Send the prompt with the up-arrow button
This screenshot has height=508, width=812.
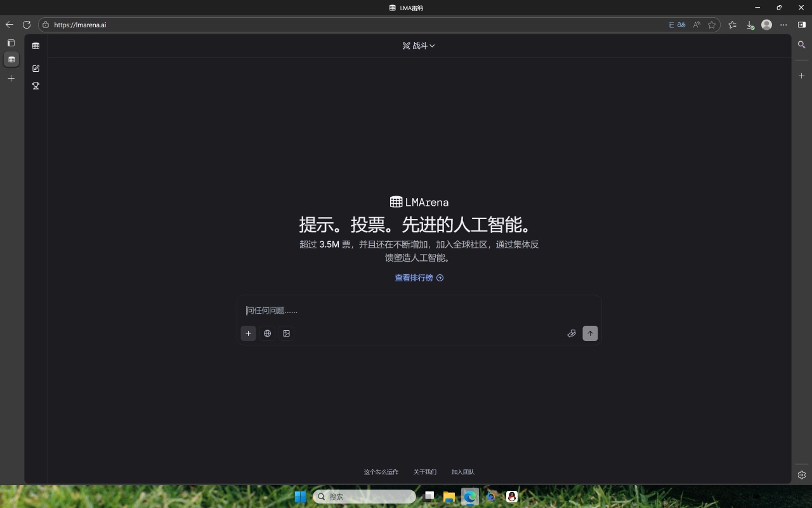pos(590,333)
